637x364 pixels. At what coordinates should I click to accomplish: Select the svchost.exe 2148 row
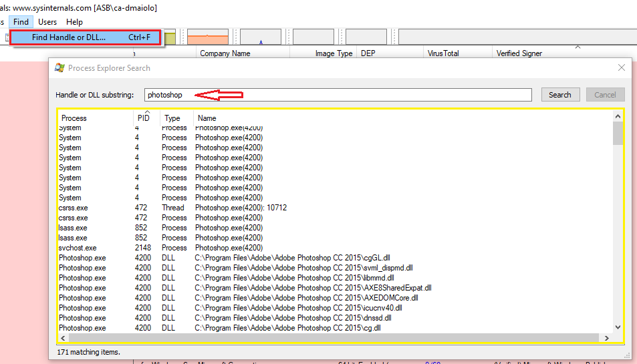(335, 248)
